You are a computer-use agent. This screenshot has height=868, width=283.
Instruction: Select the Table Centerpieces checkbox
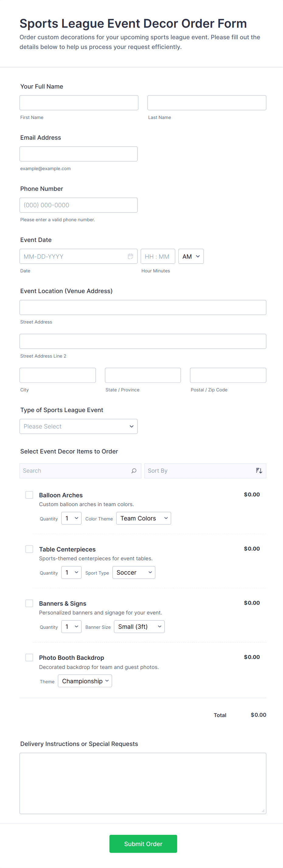[29, 549]
